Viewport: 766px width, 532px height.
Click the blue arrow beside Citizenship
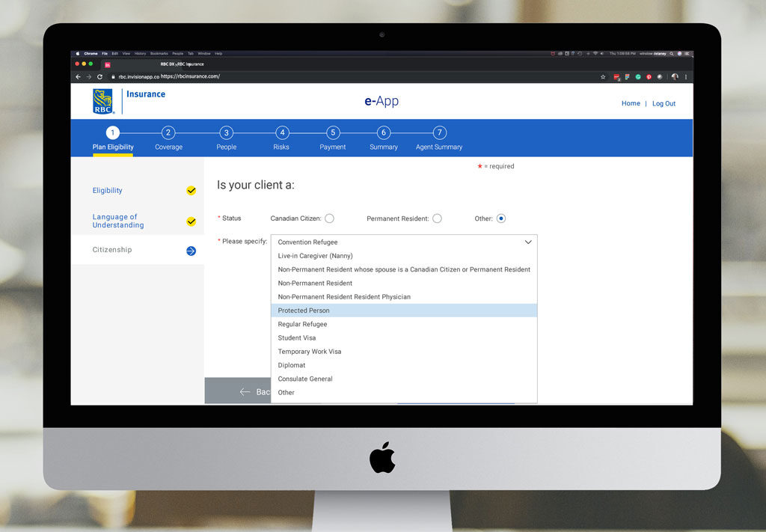coord(191,251)
